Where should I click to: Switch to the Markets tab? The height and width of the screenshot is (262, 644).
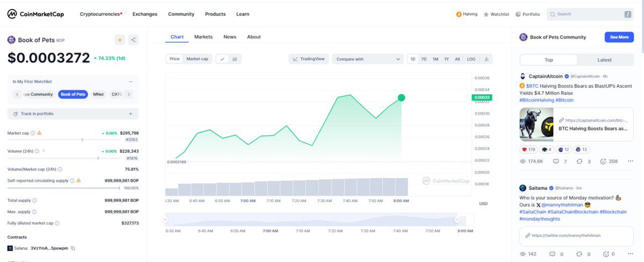point(203,37)
